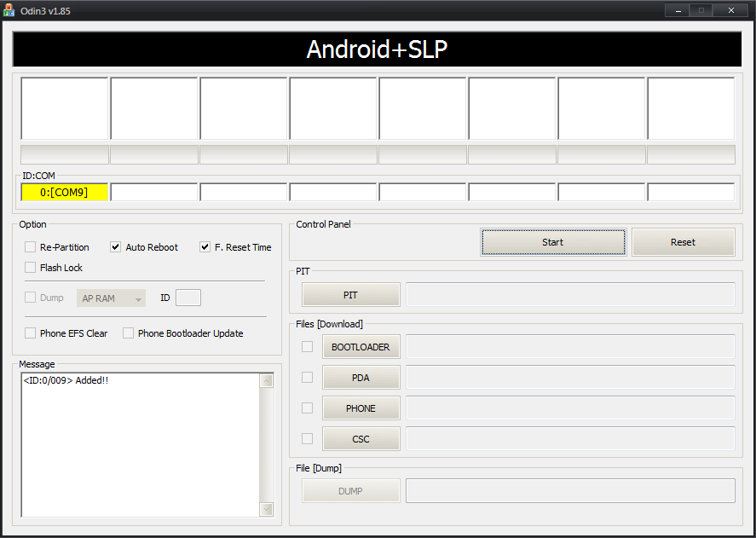The height and width of the screenshot is (538, 756).
Task: Tick the checkbox beside PDA
Action: (307, 378)
